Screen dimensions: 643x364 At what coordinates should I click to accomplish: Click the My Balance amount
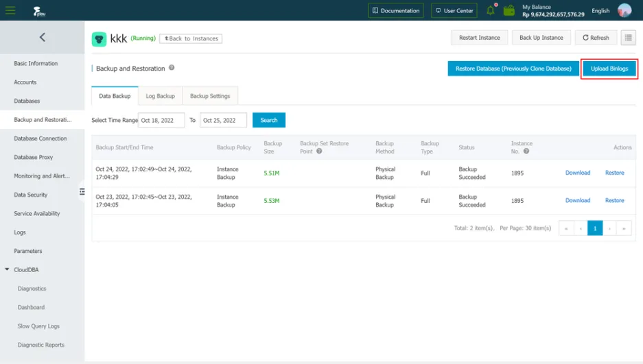point(553,14)
